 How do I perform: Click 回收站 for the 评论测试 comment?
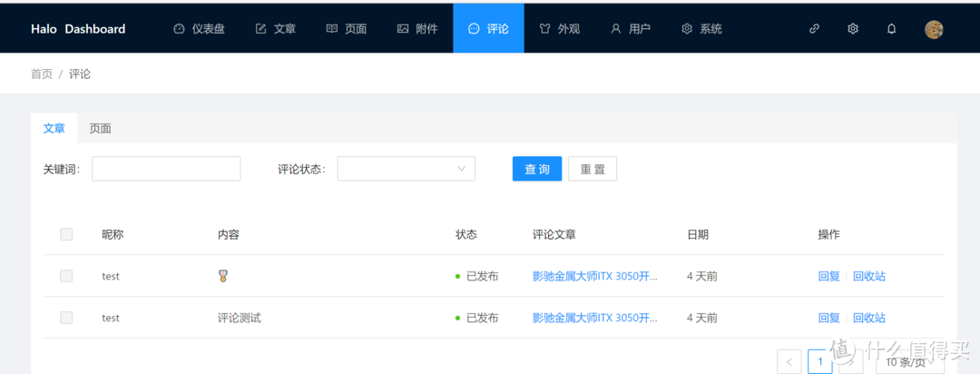[868, 318]
